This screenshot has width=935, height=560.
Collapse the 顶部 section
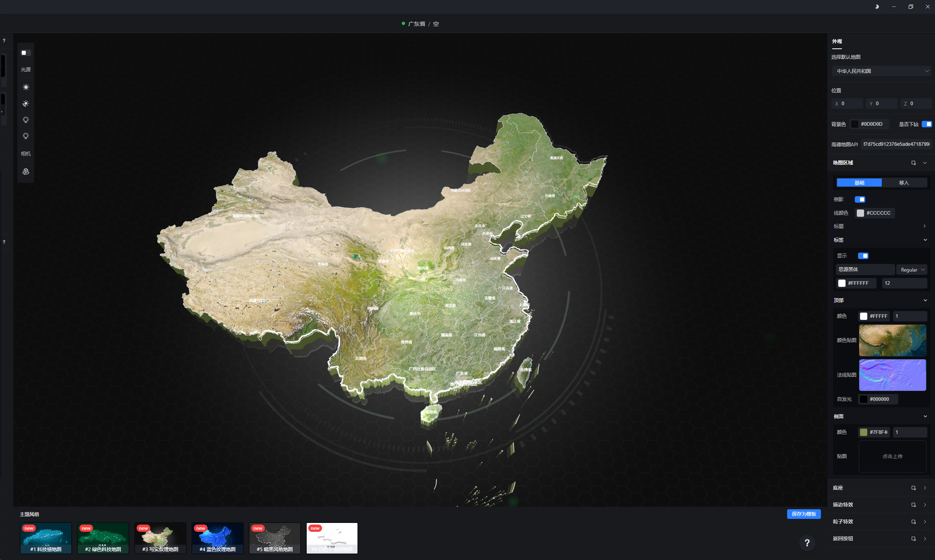925,300
